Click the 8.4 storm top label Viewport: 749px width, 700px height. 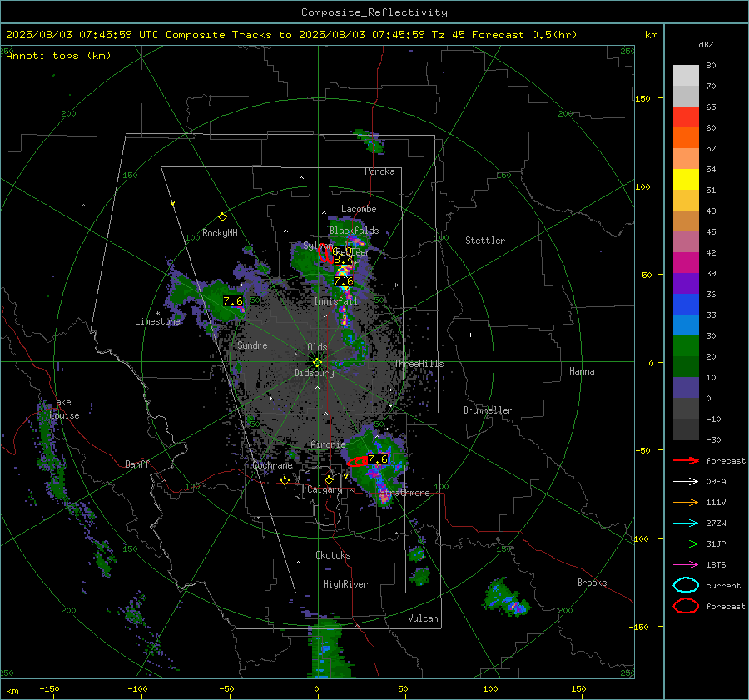343,260
